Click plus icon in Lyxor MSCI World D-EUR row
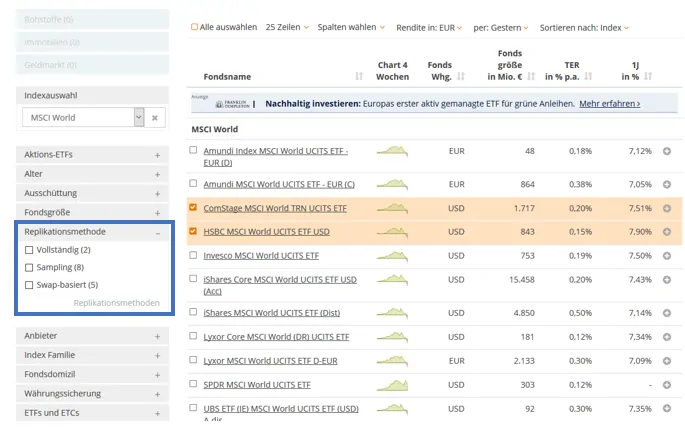 point(667,361)
